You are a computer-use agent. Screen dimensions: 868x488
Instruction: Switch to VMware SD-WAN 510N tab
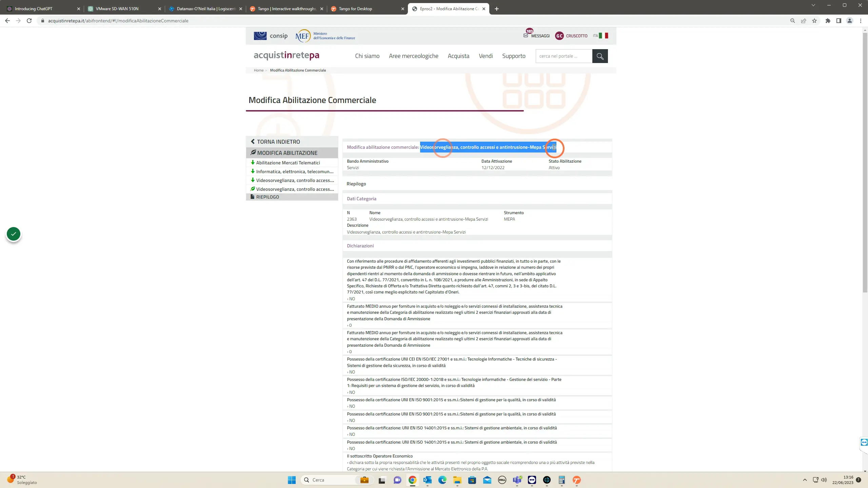click(x=124, y=9)
